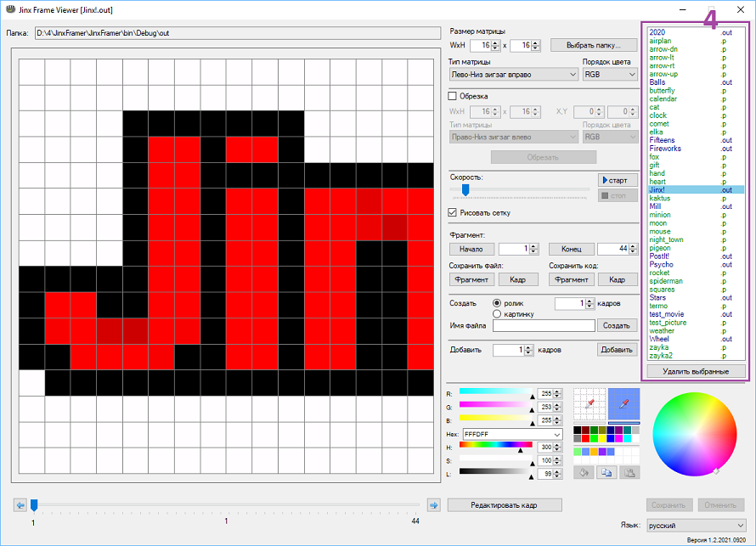
Task: Click the copy frame icon button
Action: click(606, 472)
